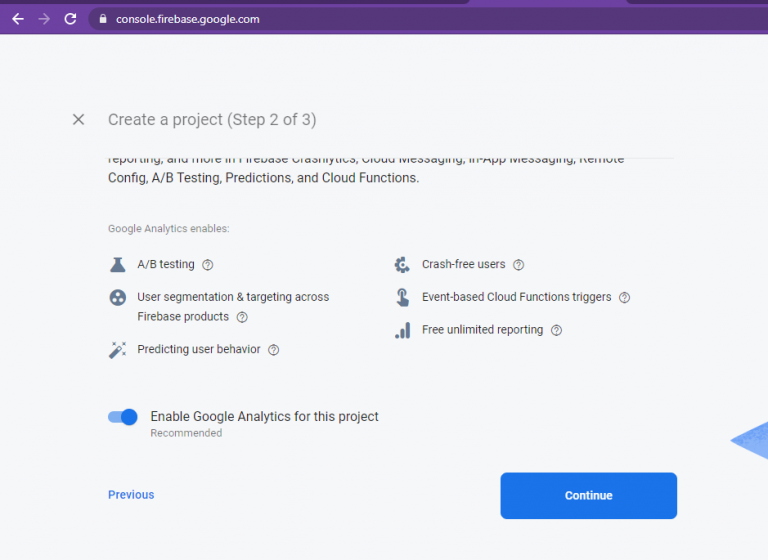
Task: Open help for Predicting user behavior
Action: 274,350
